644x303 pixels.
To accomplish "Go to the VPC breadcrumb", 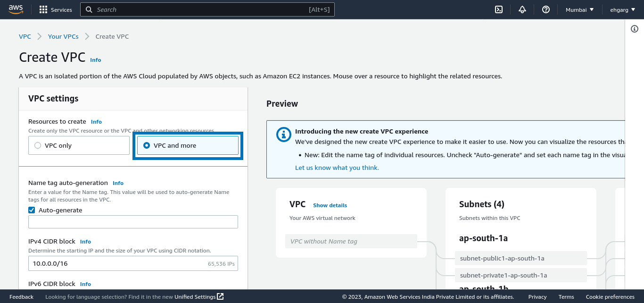I will click(x=25, y=36).
